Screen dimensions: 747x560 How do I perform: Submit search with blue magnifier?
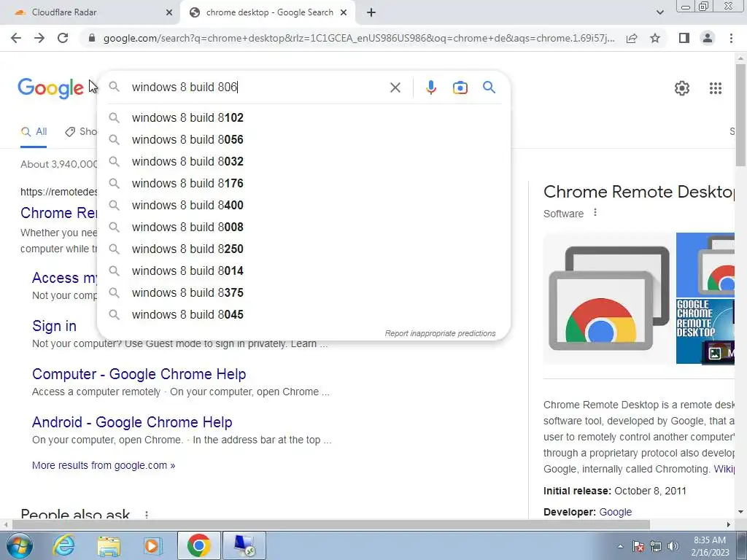point(489,87)
